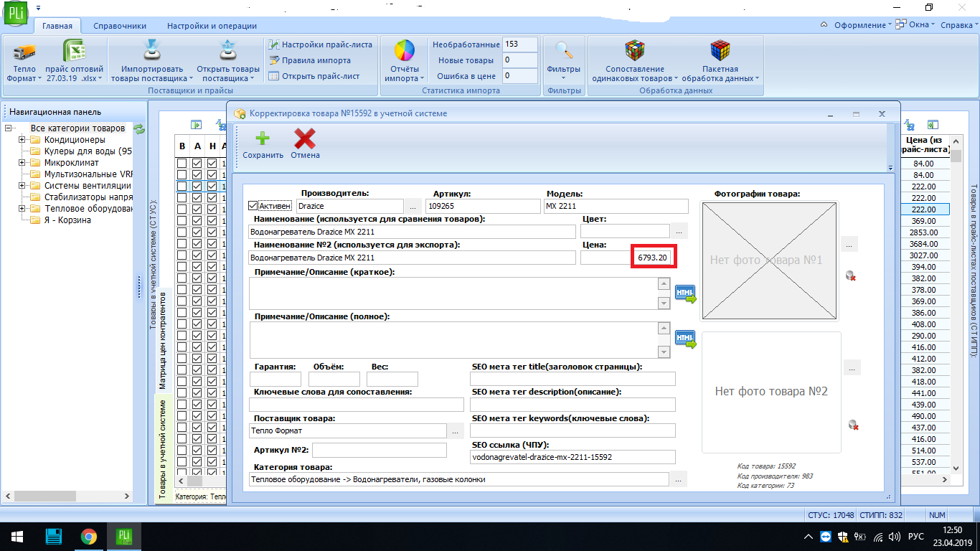Open HTML editor for the brief description

click(686, 293)
